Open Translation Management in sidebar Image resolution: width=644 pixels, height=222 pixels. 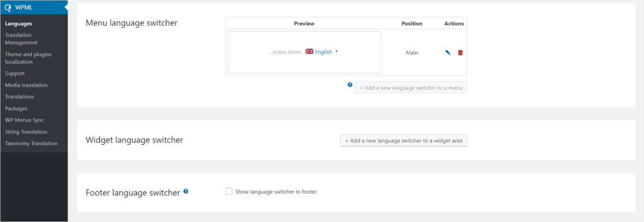tap(21, 39)
